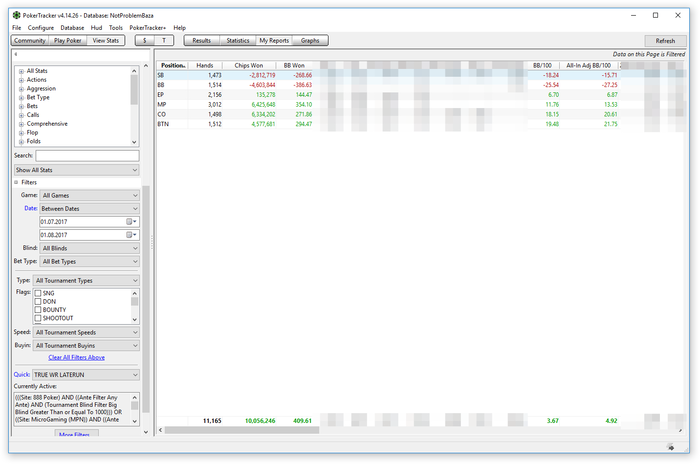The image size is (700, 464).
Task: Open the All Bet Types dropdown
Action: [89, 261]
